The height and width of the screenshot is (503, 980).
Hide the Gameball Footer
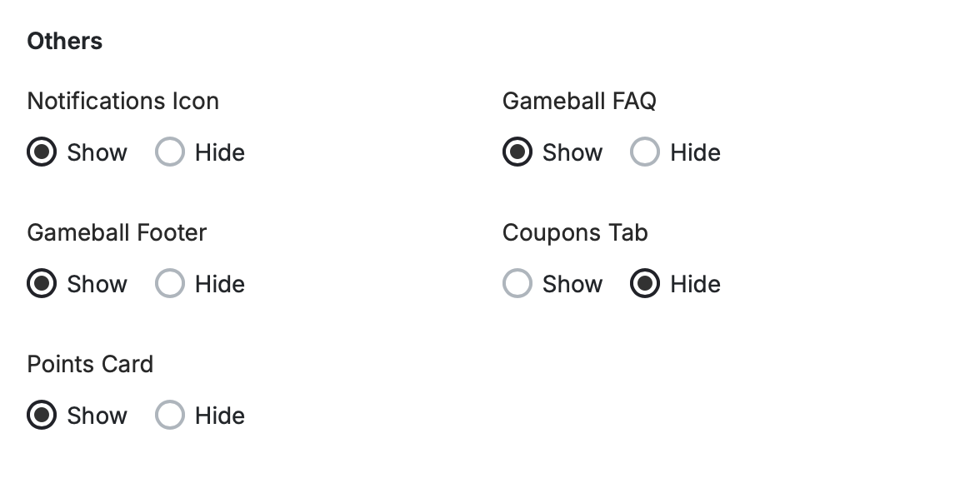[x=169, y=283]
